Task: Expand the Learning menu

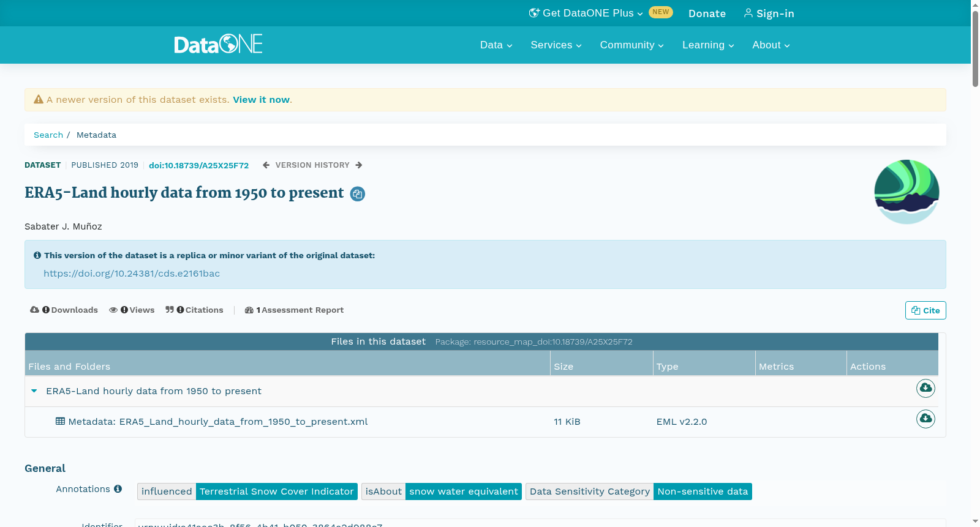Action: point(708,45)
